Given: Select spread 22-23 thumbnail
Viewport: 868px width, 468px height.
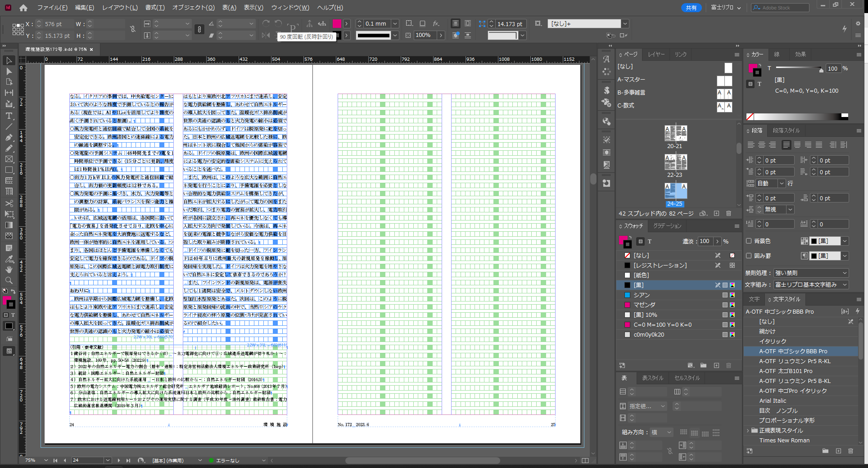Looking at the screenshot, I should (676, 162).
